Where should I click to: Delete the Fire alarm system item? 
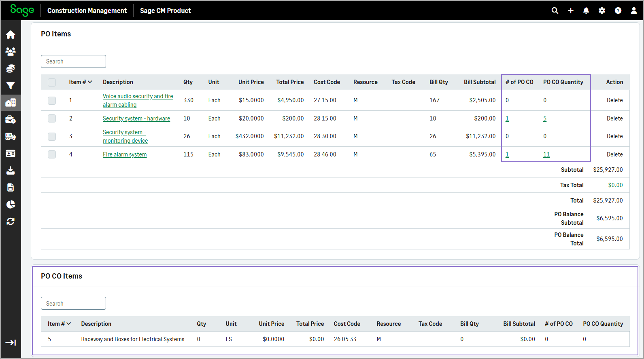[614, 154]
